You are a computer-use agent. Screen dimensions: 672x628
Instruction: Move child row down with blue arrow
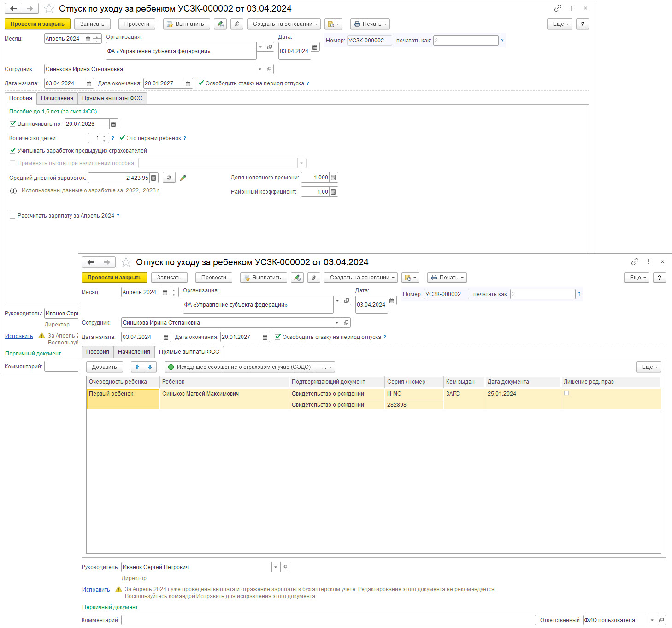150,367
